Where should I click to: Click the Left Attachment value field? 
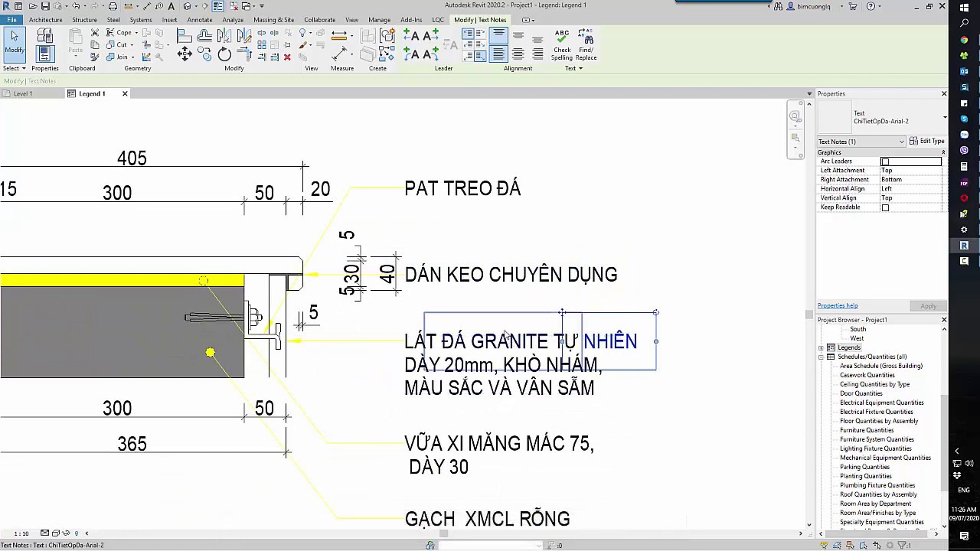(913, 171)
